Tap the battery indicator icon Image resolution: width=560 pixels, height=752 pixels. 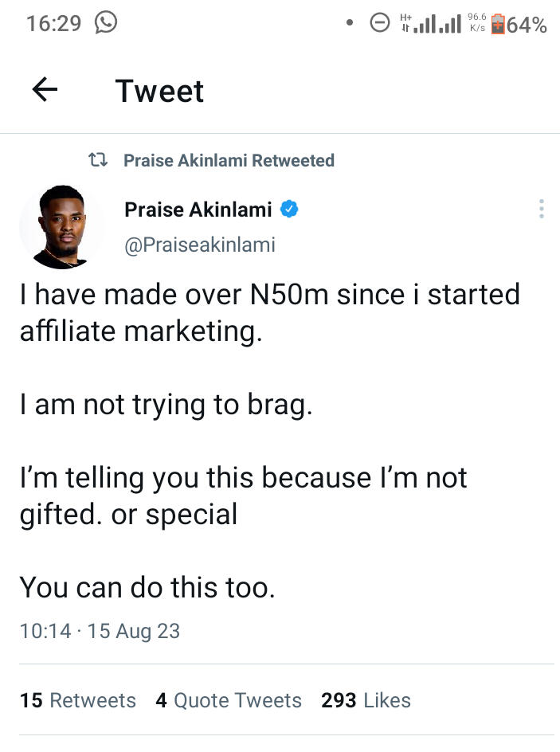(x=498, y=24)
